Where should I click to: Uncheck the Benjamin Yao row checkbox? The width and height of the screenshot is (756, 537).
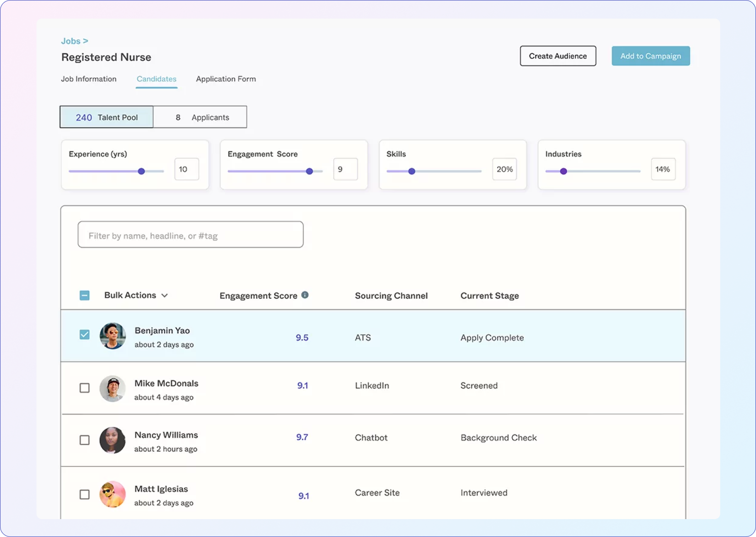[x=84, y=335]
